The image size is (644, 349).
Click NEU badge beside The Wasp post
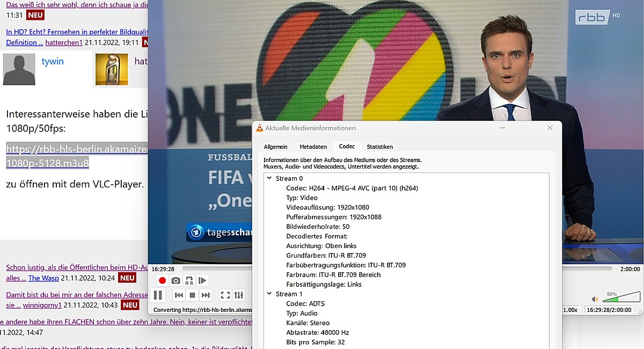[127, 278]
